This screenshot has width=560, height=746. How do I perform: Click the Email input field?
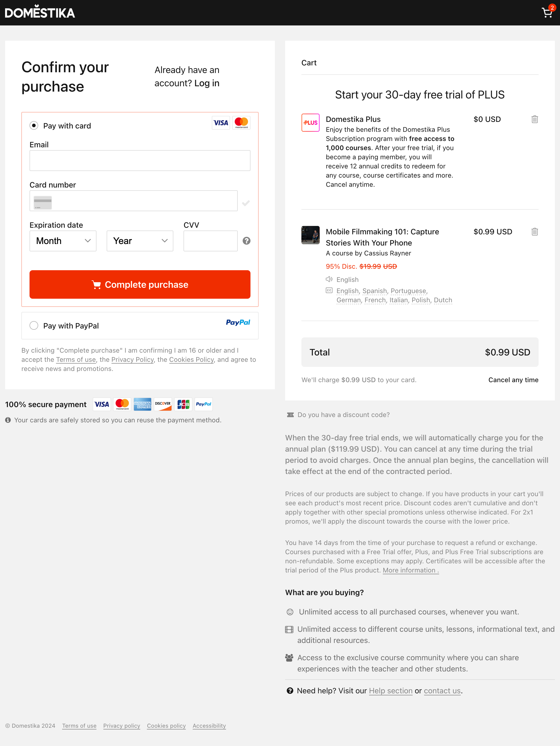[140, 161]
